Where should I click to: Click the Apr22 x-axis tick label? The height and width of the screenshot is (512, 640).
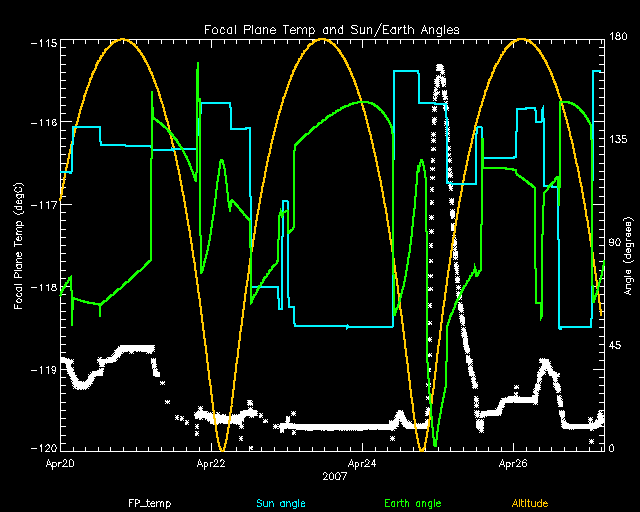(211, 463)
